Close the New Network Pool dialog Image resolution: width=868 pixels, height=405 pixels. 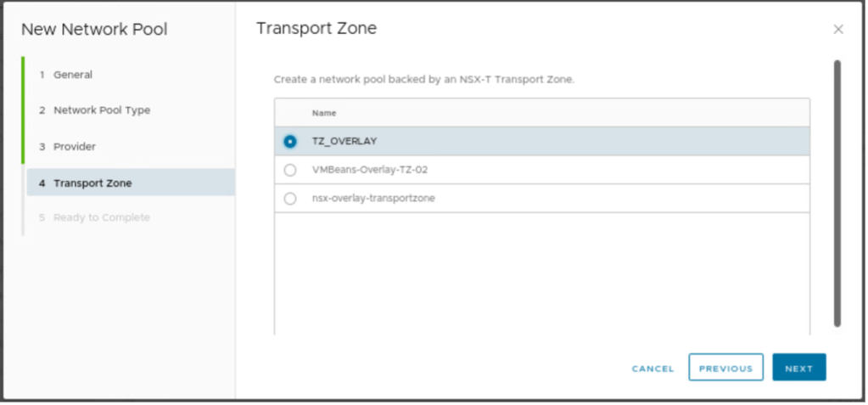pos(838,30)
